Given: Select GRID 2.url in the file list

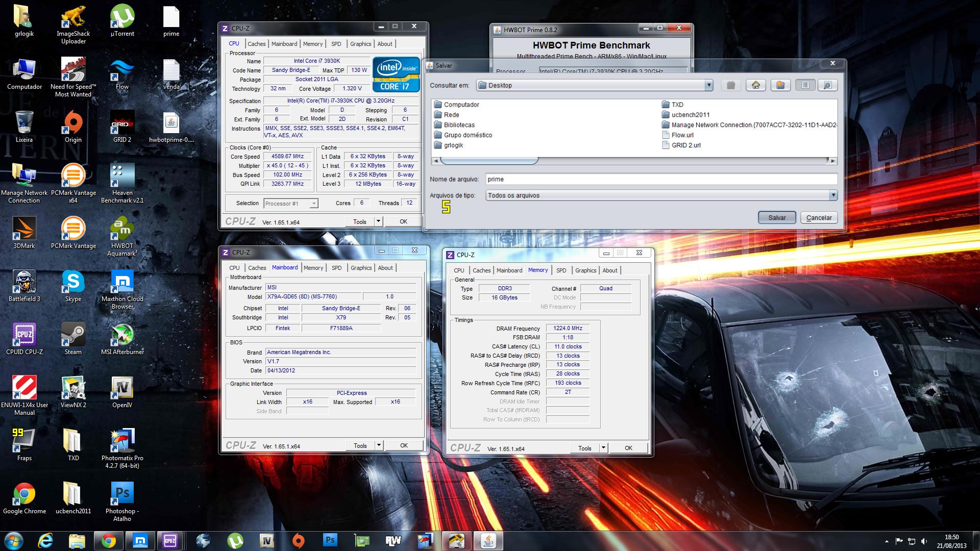Looking at the screenshot, I should [x=681, y=145].
